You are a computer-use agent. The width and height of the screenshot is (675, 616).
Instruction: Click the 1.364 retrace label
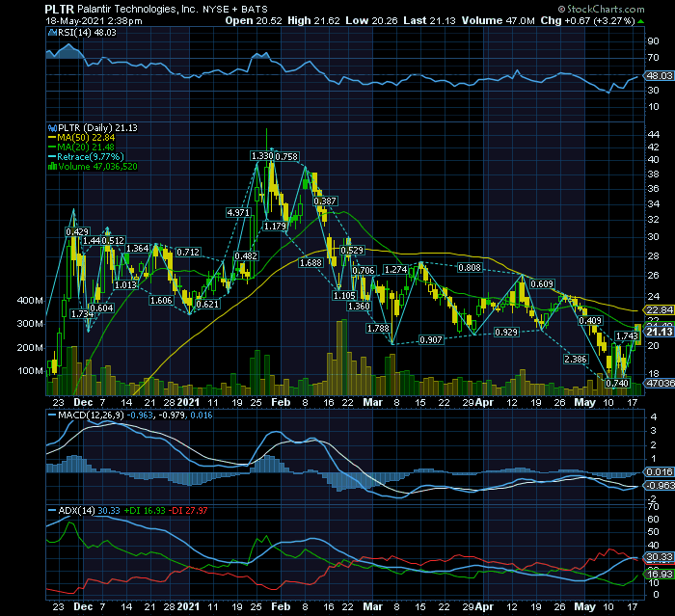click(x=137, y=249)
